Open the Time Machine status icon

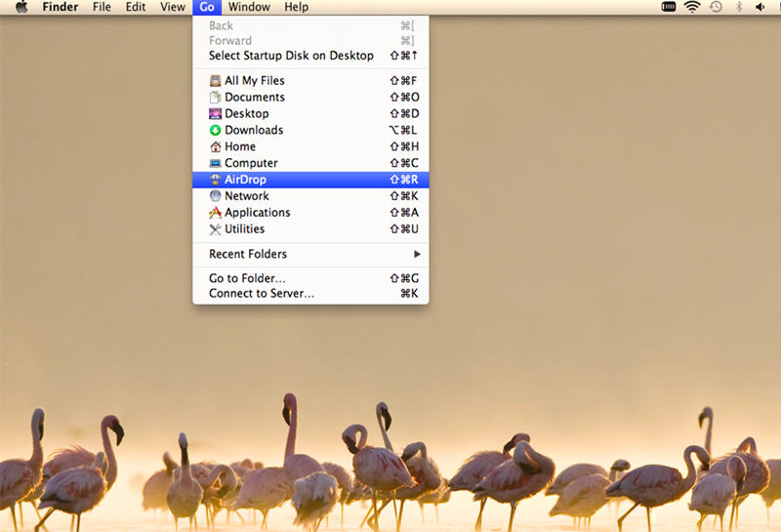(716, 7)
